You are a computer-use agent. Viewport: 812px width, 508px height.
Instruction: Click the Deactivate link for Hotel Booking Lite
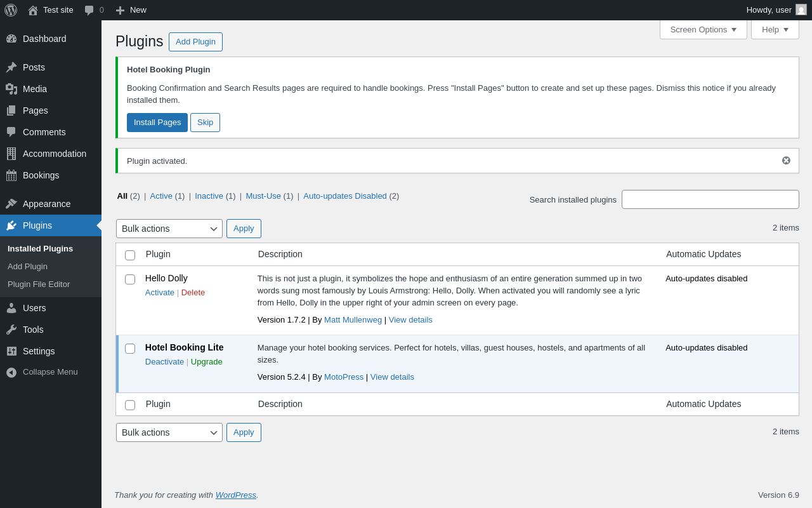point(164,362)
